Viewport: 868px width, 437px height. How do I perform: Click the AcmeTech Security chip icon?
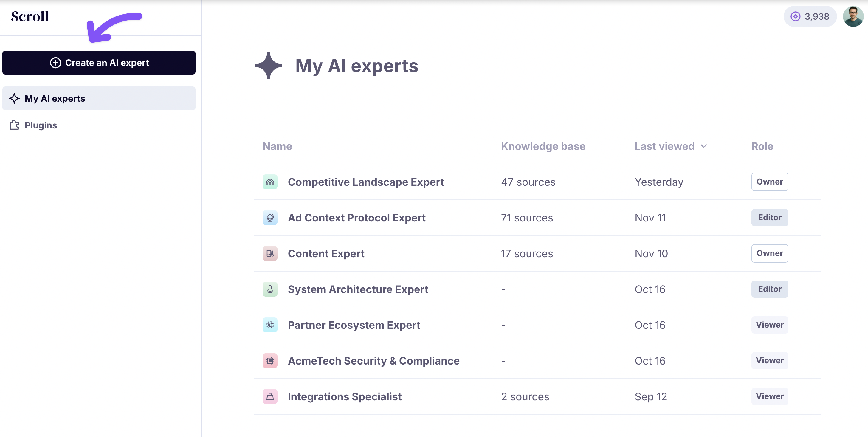pyautogui.click(x=270, y=360)
